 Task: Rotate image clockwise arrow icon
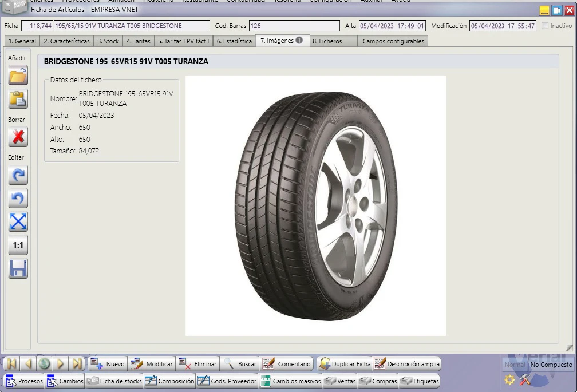18,175
